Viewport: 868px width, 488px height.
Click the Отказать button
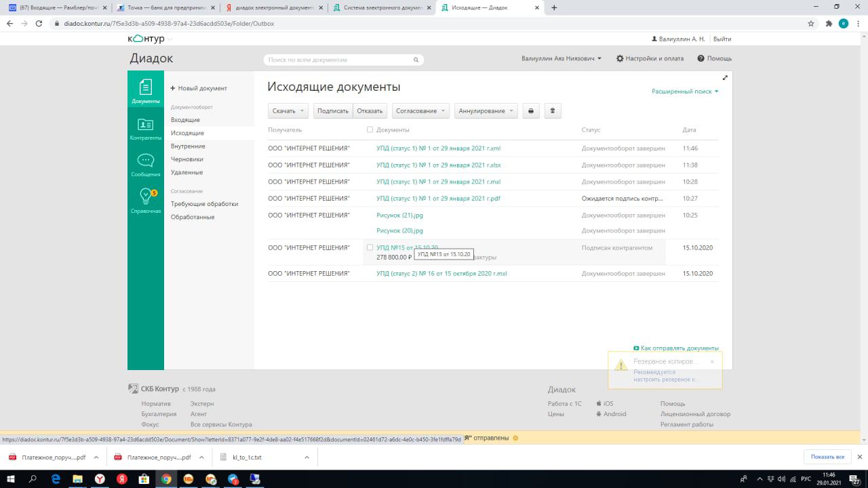pos(370,111)
